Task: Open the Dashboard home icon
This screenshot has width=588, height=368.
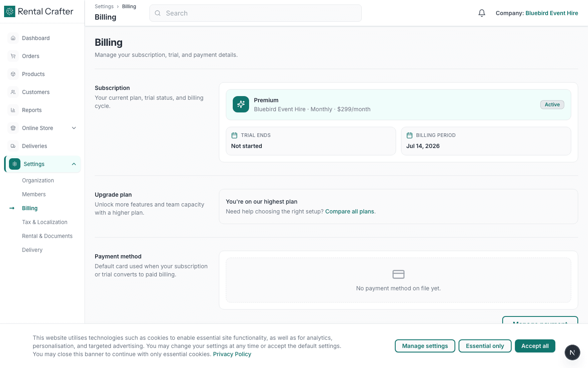Action: [13, 38]
